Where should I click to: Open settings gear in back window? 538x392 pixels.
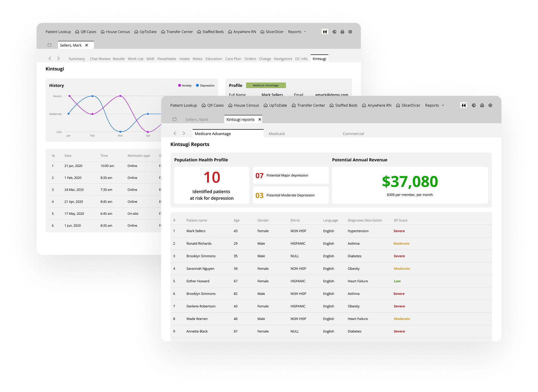click(350, 32)
